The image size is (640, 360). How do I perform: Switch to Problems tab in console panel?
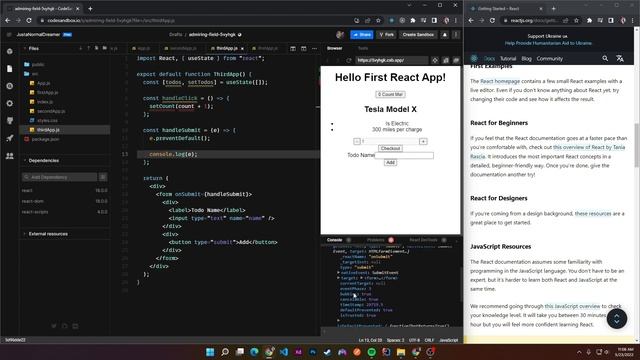pyautogui.click(x=376, y=240)
